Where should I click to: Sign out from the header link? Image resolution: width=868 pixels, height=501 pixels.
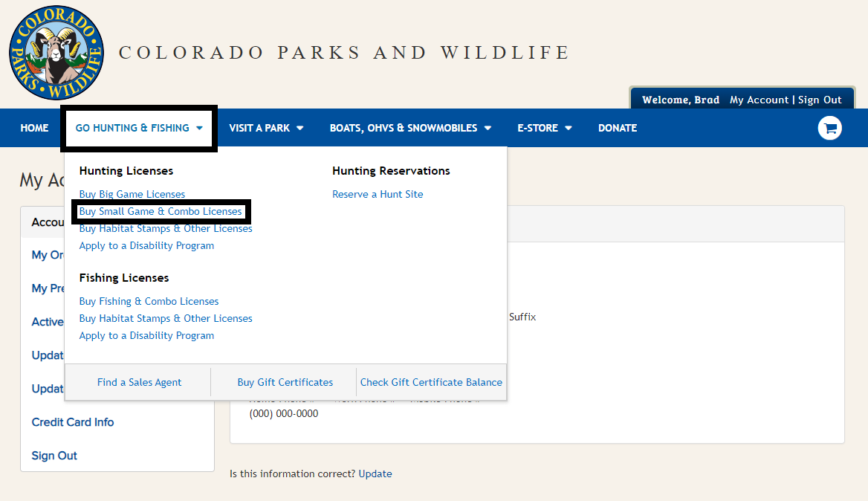(x=819, y=100)
